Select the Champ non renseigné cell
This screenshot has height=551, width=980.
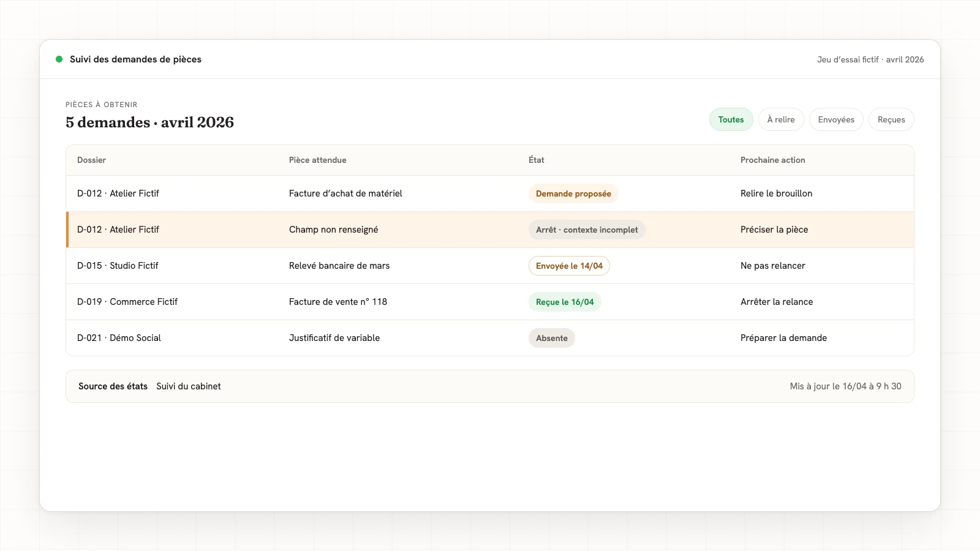[x=333, y=230]
